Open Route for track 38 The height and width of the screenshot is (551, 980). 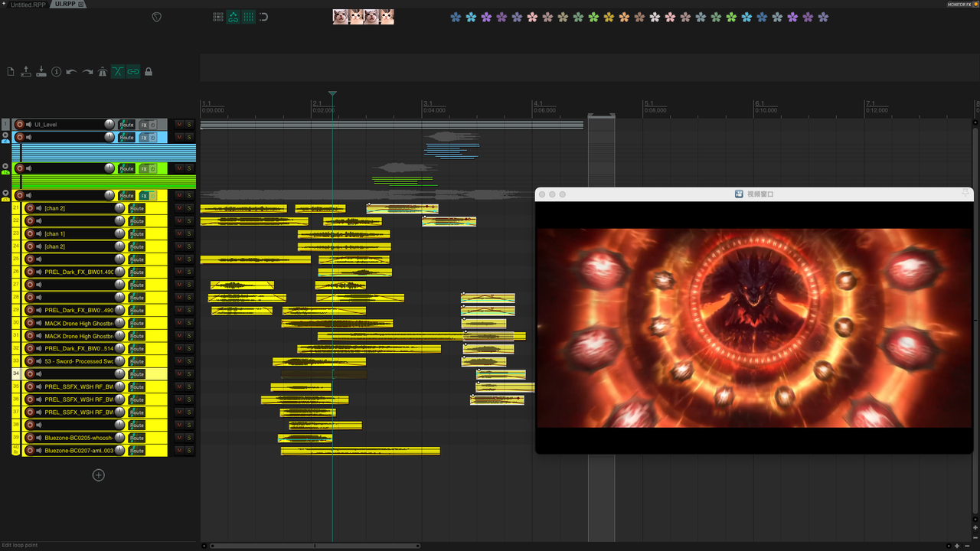pyautogui.click(x=136, y=425)
